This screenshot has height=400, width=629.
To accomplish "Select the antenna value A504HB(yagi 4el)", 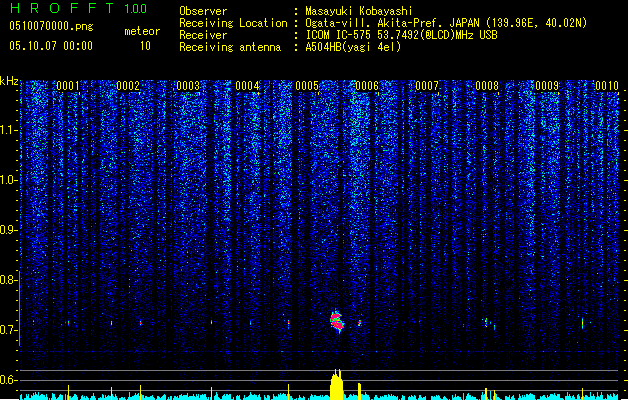I will tap(353, 47).
